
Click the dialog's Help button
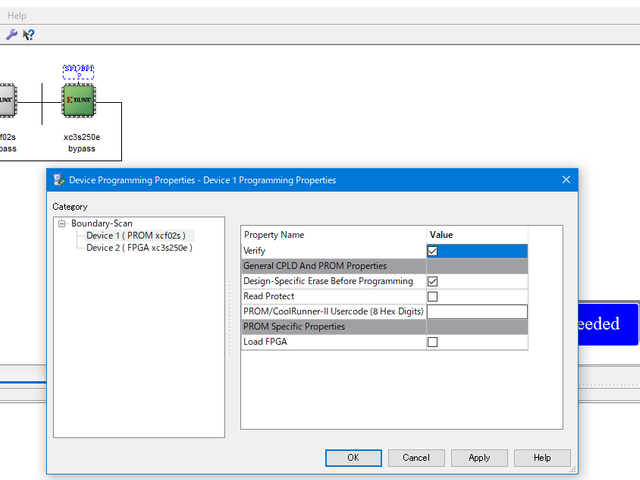click(x=542, y=457)
